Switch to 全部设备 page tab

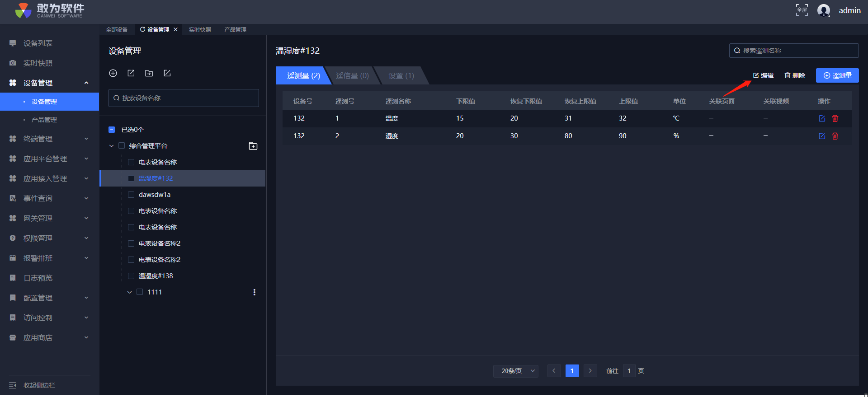(x=117, y=29)
